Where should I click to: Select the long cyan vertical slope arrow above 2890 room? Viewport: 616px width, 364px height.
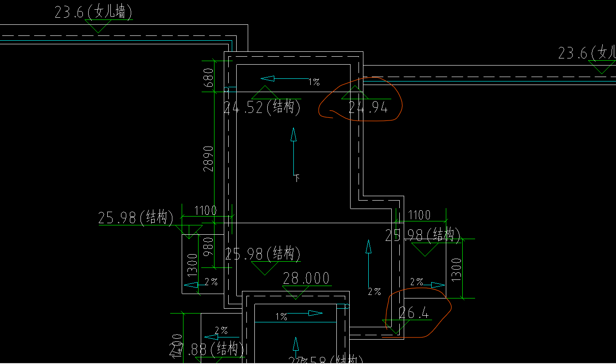293,151
